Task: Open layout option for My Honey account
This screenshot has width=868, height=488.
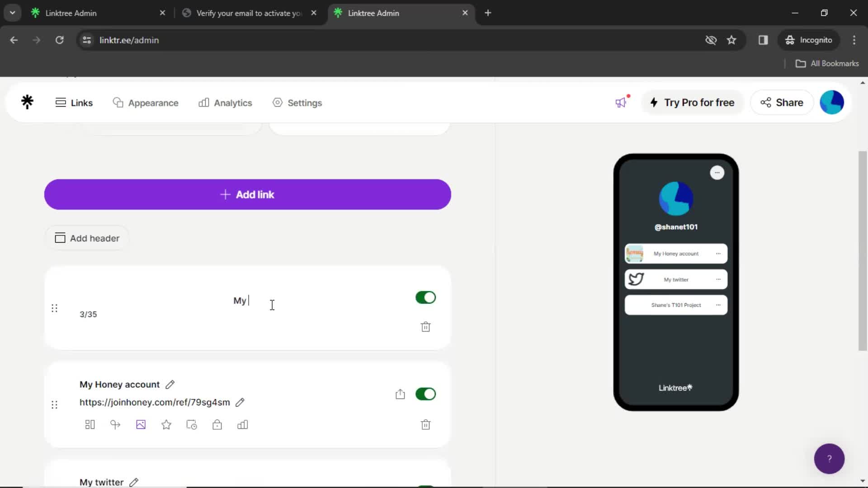Action: [x=90, y=425]
